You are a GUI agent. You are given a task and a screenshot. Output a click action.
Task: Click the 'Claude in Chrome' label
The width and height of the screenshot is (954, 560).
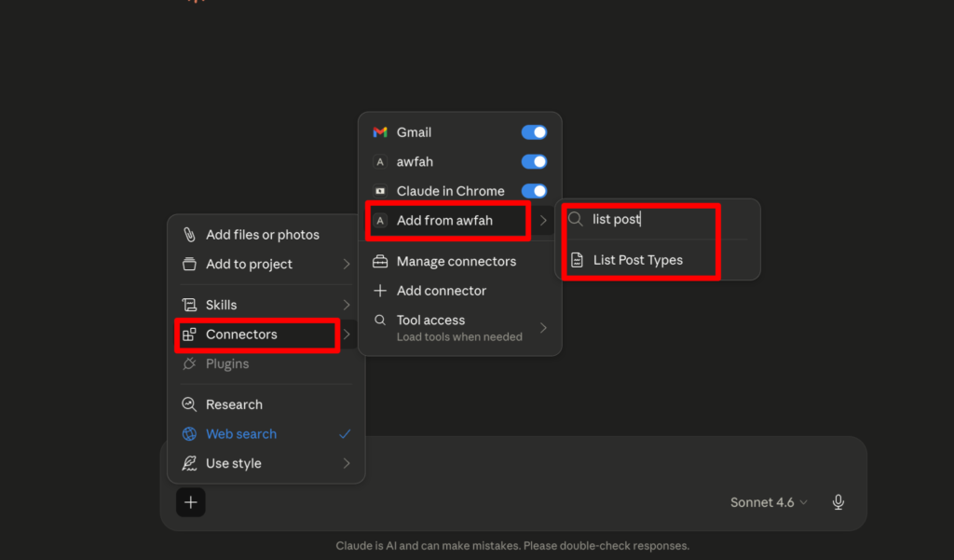click(x=450, y=190)
